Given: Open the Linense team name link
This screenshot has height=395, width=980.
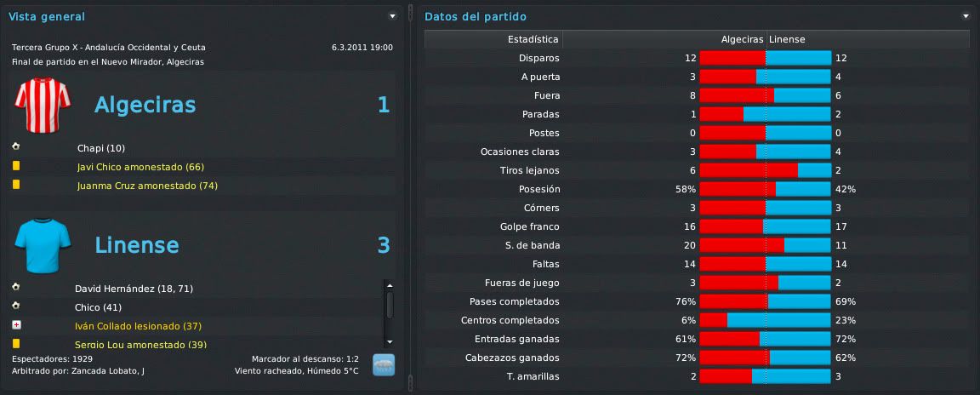Looking at the screenshot, I should coord(137,245).
